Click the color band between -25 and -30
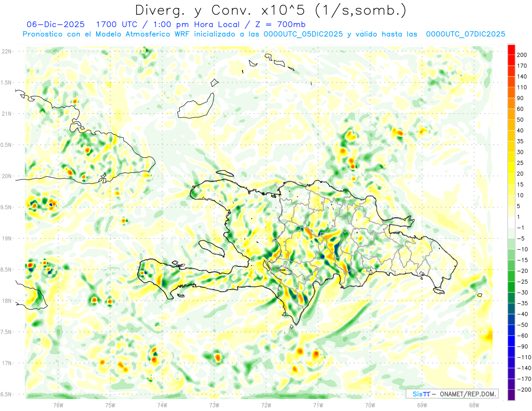Viewport: 532px width, 411px height. pyautogui.click(x=511, y=287)
